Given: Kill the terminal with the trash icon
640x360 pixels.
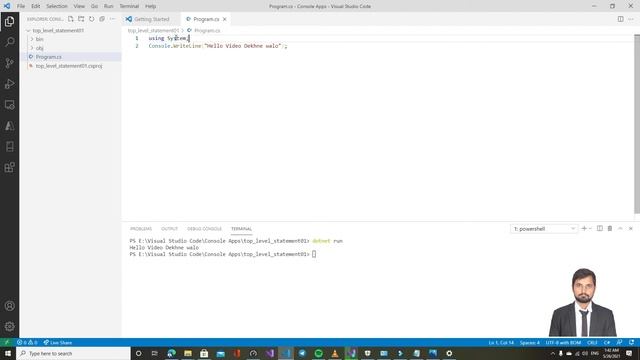Looking at the screenshot, I should pyautogui.click(x=610, y=229).
